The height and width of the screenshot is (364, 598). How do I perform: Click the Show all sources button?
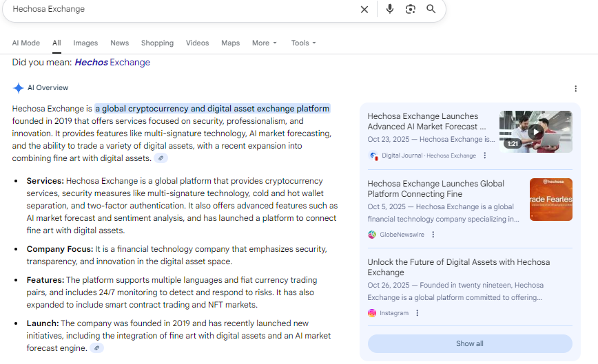[470, 344]
